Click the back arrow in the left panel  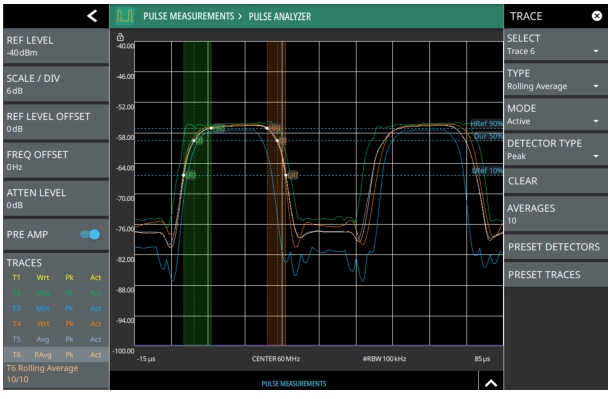[x=92, y=16]
